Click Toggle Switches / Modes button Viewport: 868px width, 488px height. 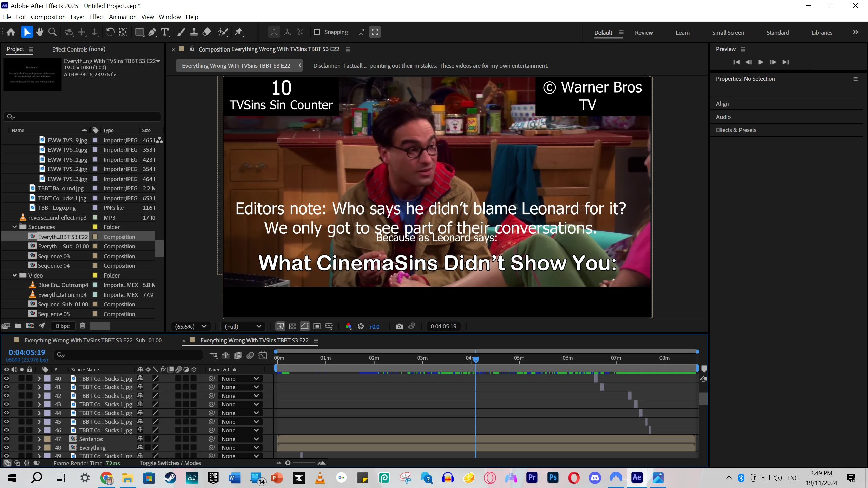coord(170,463)
